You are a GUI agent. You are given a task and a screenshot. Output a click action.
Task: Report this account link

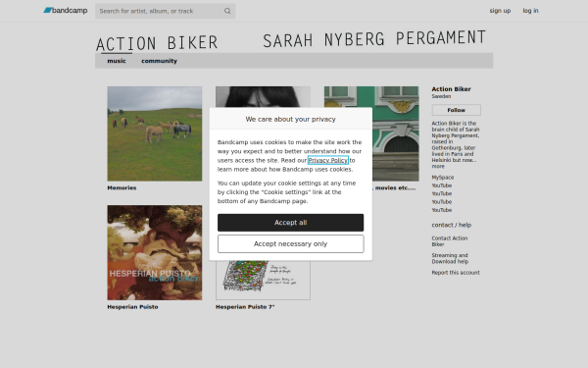456,273
